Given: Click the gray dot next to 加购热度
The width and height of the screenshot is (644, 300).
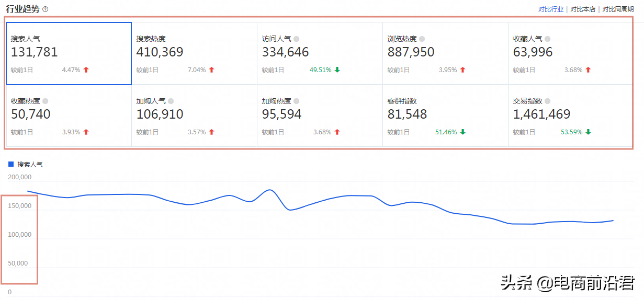Looking at the screenshot, I should tap(297, 101).
